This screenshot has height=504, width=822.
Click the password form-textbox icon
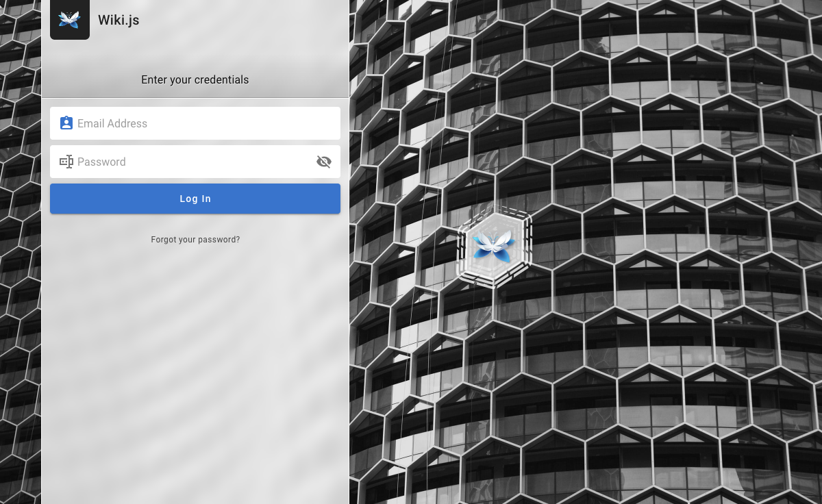point(66,162)
